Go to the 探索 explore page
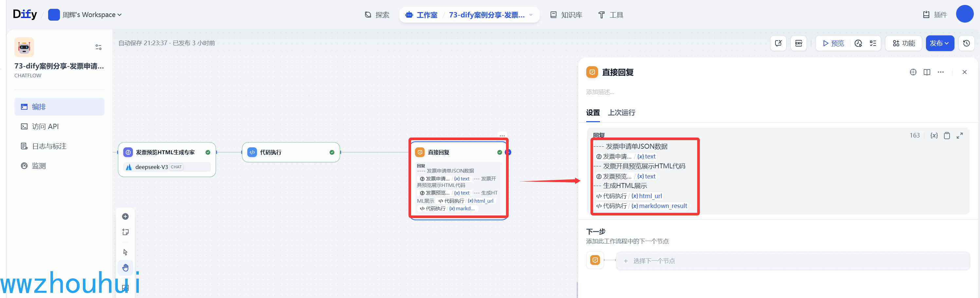 click(377, 15)
